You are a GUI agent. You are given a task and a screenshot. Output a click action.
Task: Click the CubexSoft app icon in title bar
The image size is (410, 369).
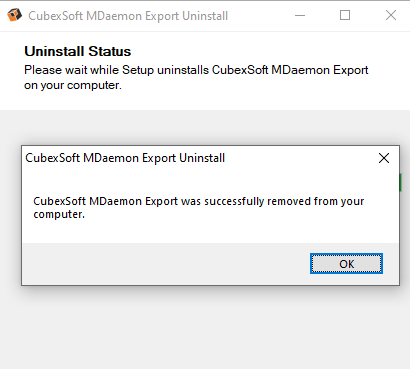point(14,15)
